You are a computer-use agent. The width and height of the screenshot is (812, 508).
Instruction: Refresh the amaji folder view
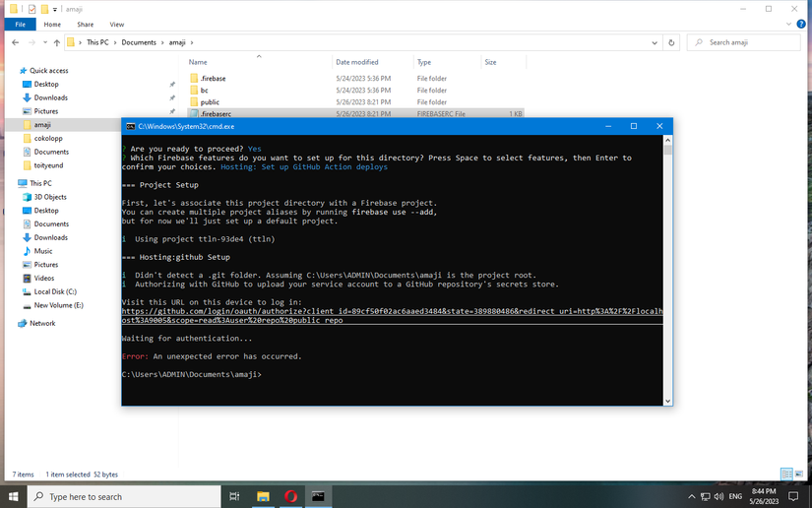click(x=671, y=42)
